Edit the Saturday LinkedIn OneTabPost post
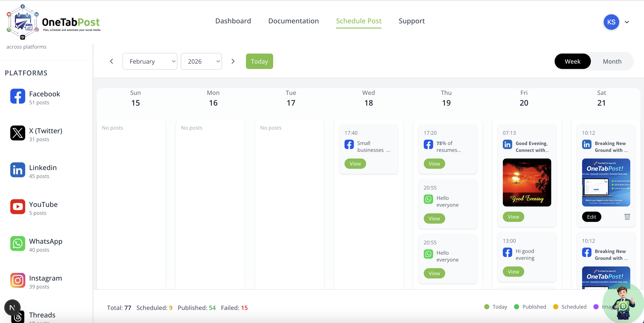Screen dimensions: 644x323 pos(591,217)
